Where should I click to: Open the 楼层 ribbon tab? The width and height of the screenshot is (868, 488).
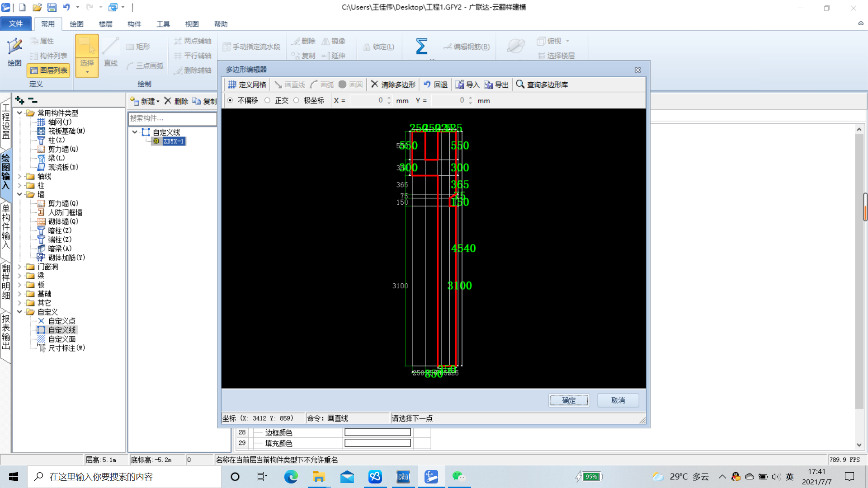click(x=105, y=24)
